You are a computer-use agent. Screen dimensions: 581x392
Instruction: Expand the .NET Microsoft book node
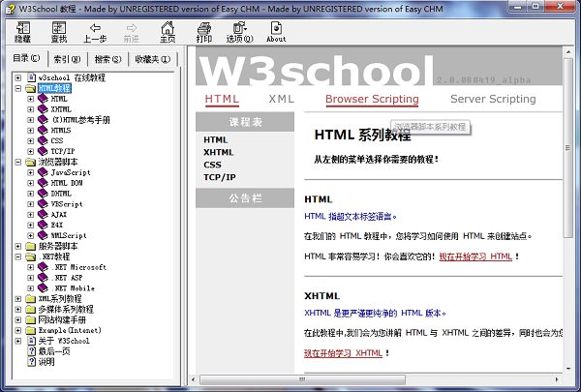30,267
